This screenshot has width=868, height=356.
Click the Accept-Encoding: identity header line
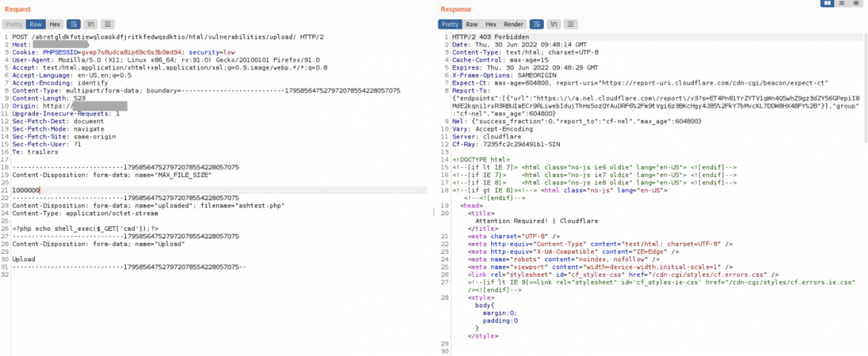[60, 83]
